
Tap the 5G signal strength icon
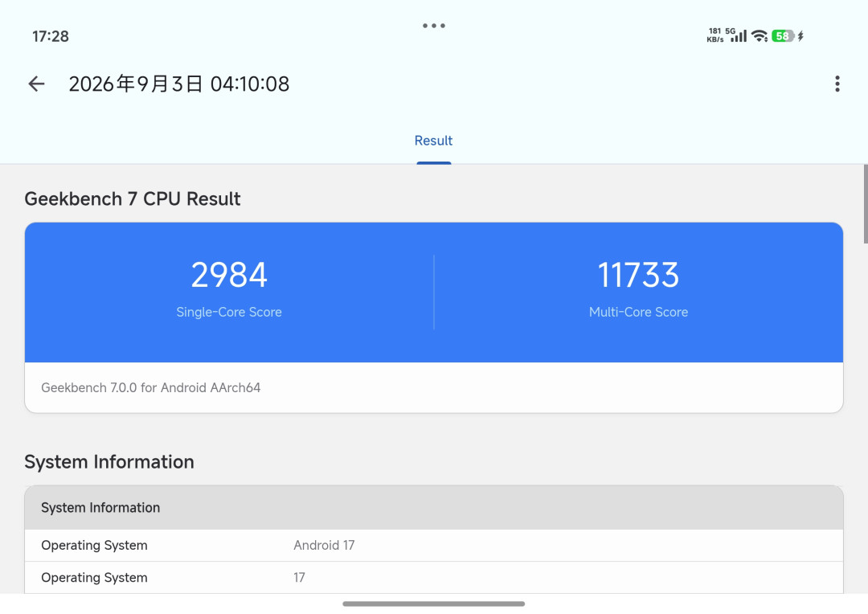pos(736,35)
